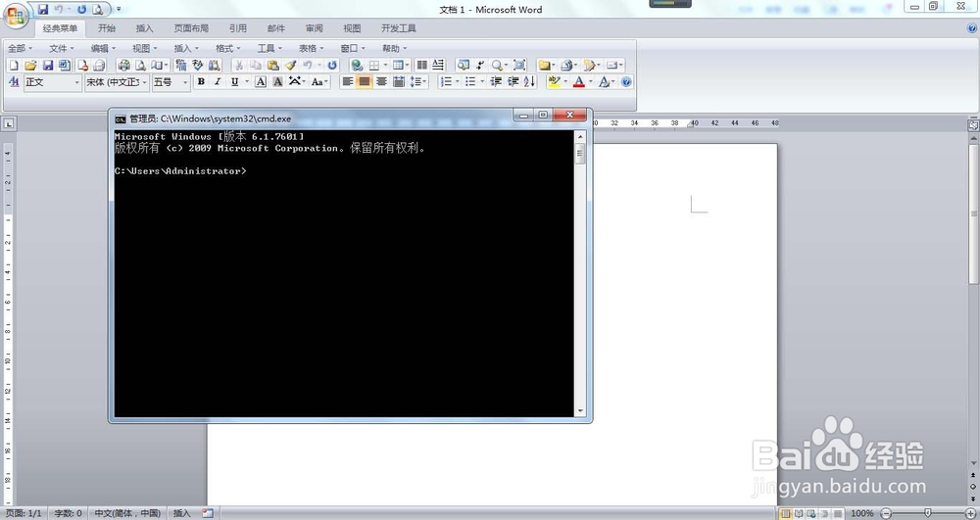The height and width of the screenshot is (520, 980).
Task: Open Word Help with the blue question icon
Action: click(x=626, y=82)
